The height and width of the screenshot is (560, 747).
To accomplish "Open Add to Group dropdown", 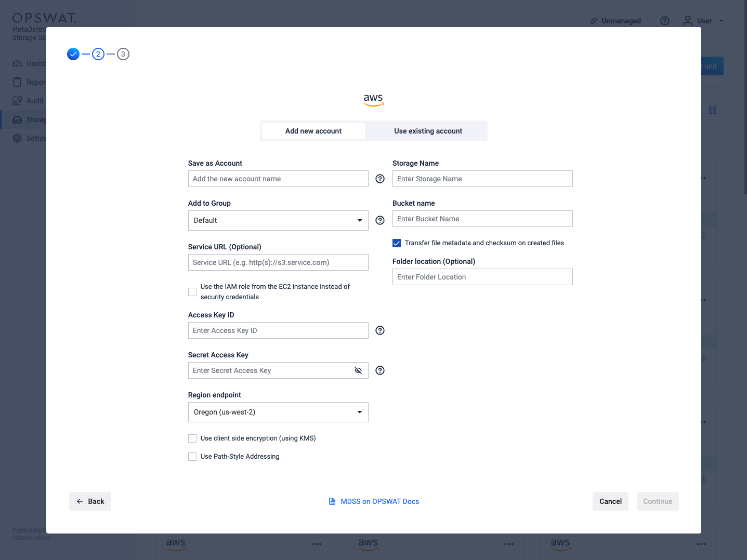I will pos(278,220).
